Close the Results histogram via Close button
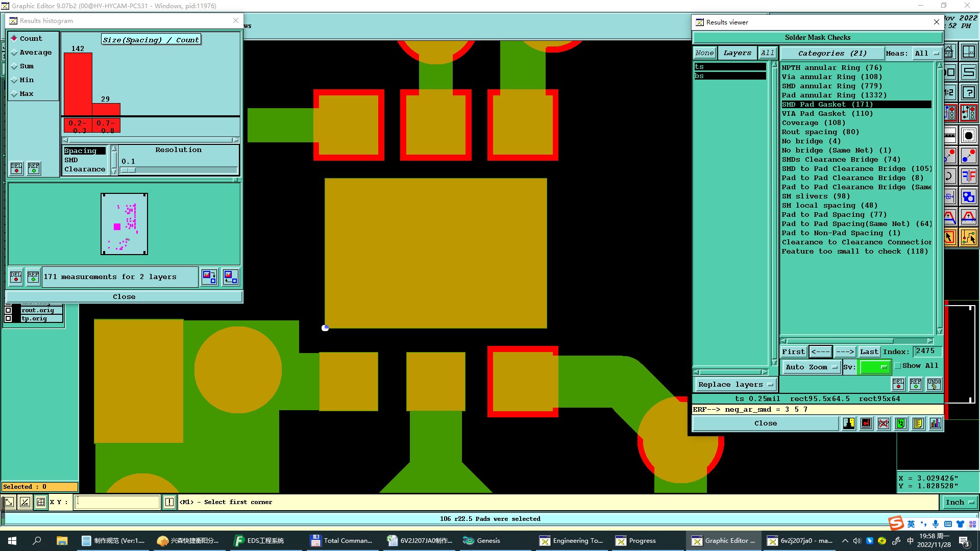Screen dimensions: 980x551 coord(124,296)
